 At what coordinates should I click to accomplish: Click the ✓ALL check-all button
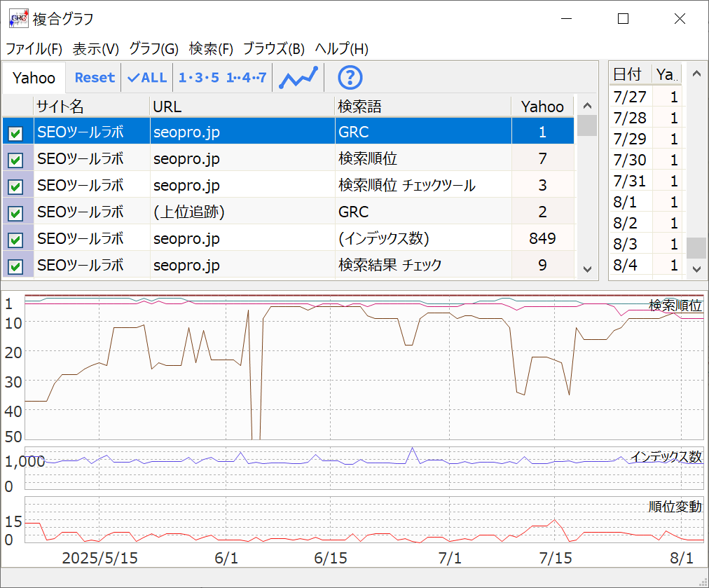[x=147, y=77]
